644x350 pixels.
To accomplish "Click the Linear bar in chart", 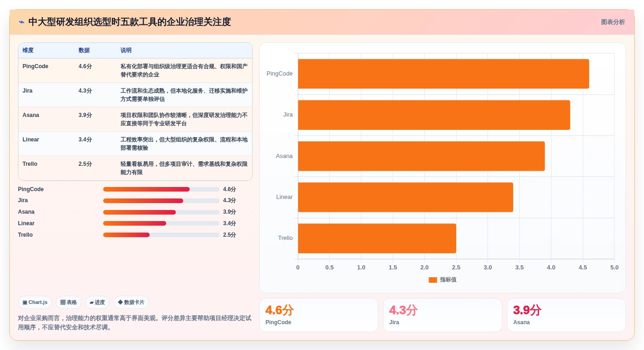I will (406, 197).
